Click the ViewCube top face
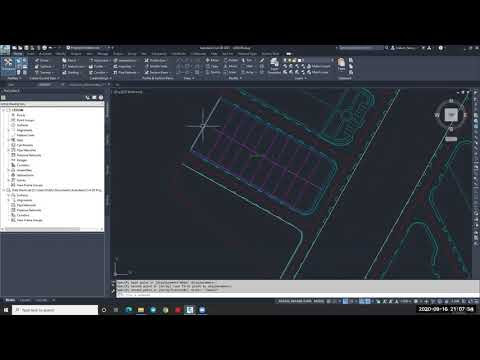Screen dimensions: 480x360 click(x=451, y=115)
